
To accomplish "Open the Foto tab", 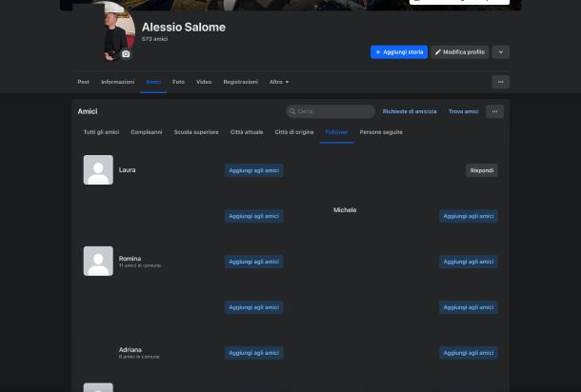I will 178,82.
